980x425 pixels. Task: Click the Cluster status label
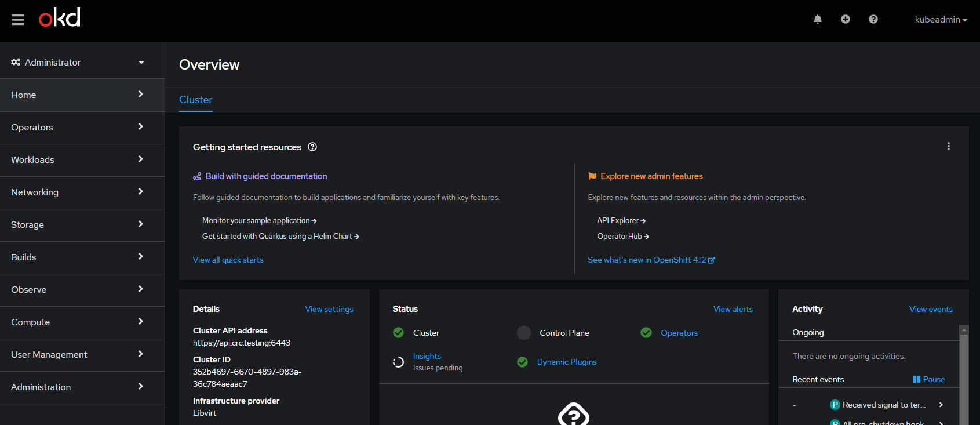(426, 333)
